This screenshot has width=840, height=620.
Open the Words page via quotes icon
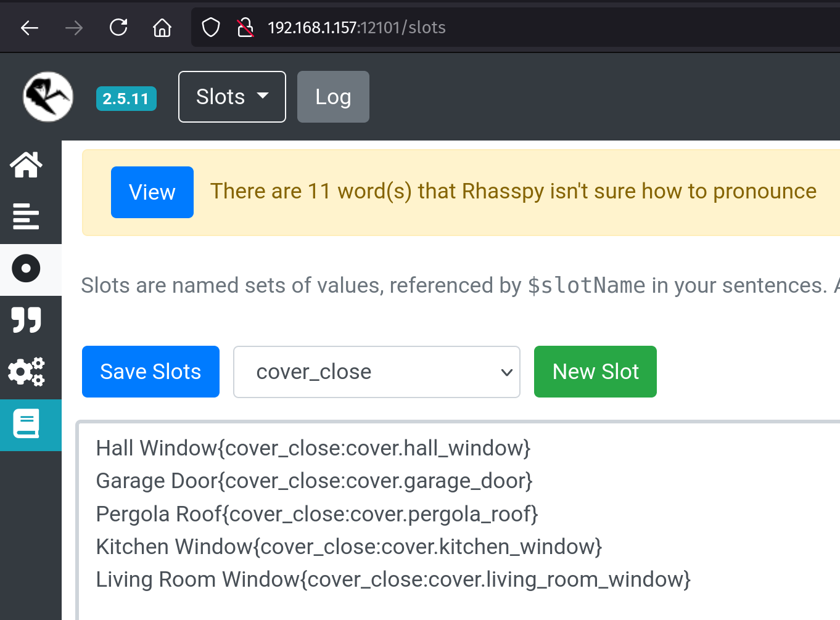point(25,320)
